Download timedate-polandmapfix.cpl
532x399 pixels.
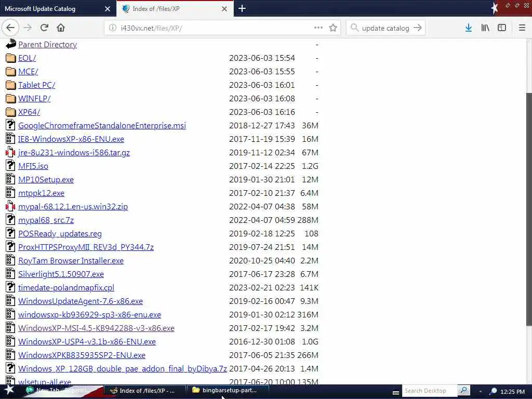(x=66, y=288)
